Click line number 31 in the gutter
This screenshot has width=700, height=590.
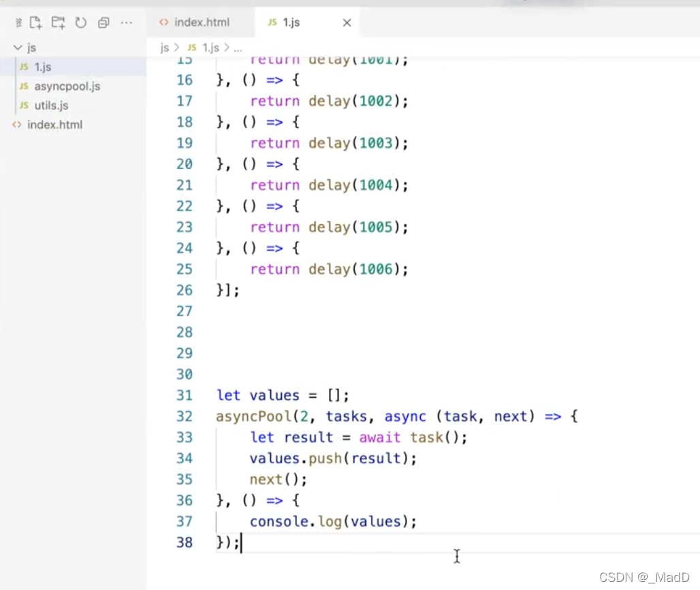185,395
